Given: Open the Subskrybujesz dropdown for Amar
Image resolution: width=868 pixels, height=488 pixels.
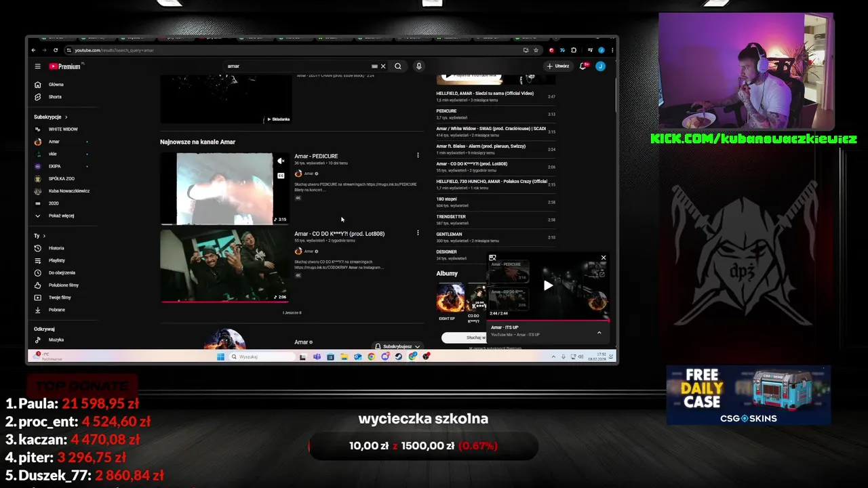Looking at the screenshot, I should (x=398, y=346).
